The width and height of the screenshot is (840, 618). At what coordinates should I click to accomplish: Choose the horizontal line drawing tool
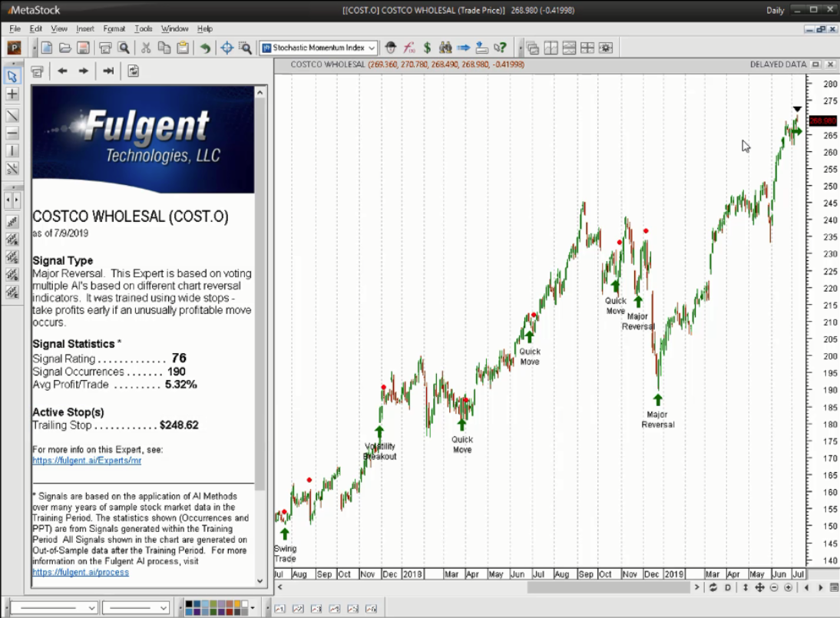[12, 133]
